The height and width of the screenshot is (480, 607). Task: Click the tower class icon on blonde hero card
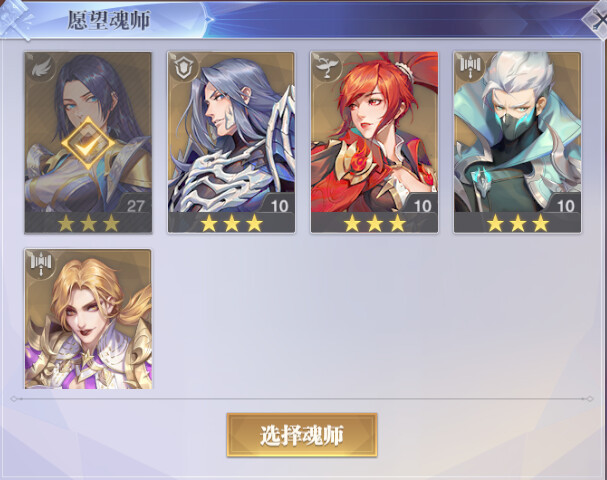pos(41,264)
